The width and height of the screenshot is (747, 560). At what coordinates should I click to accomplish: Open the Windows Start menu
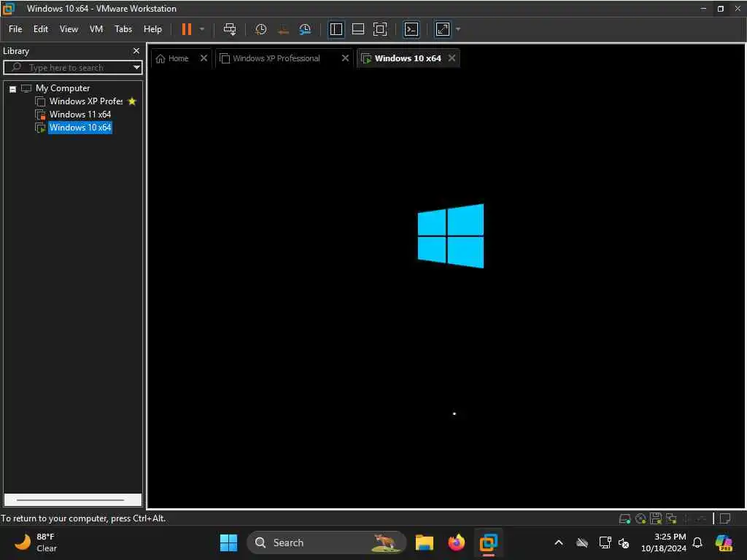(228, 542)
